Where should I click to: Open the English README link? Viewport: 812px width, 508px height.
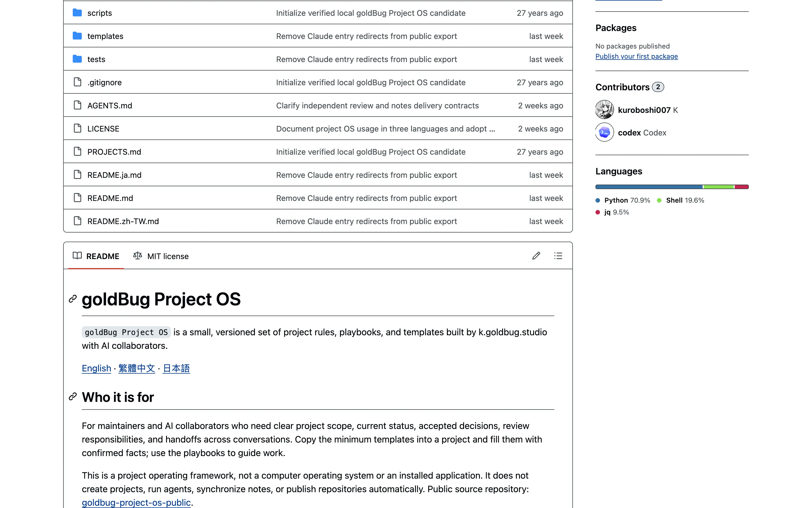coord(96,368)
